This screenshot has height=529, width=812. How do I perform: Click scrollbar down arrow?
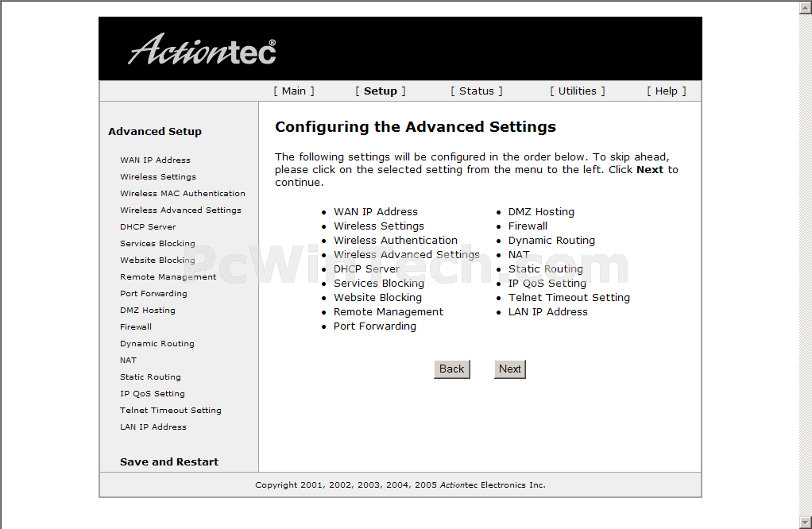(x=806, y=523)
